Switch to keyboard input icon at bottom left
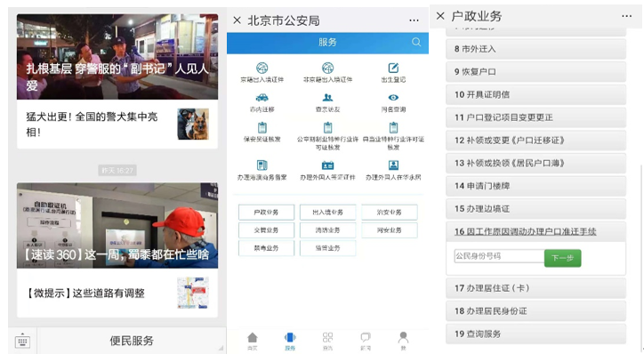 pyautogui.click(x=22, y=342)
